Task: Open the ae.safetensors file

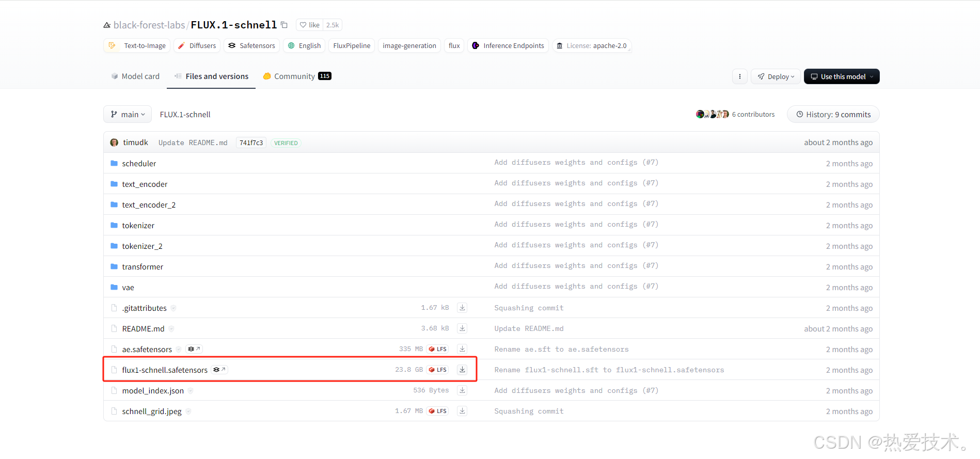Action: click(x=147, y=349)
